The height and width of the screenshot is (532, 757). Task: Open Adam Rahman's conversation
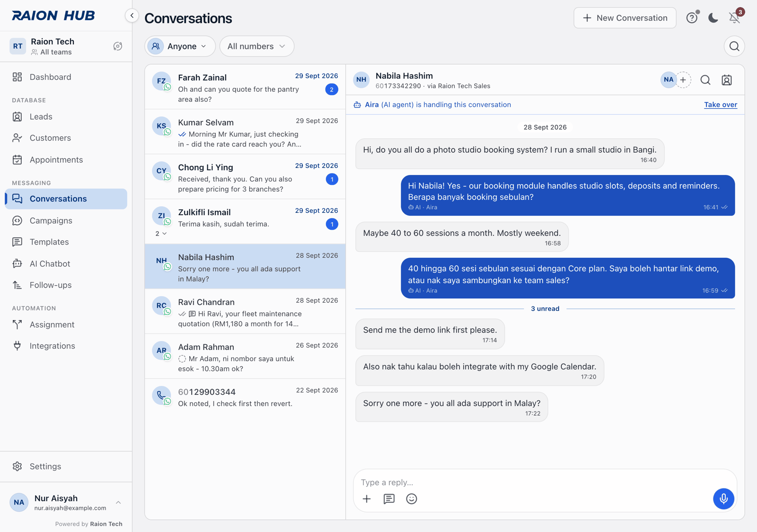pos(245,357)
